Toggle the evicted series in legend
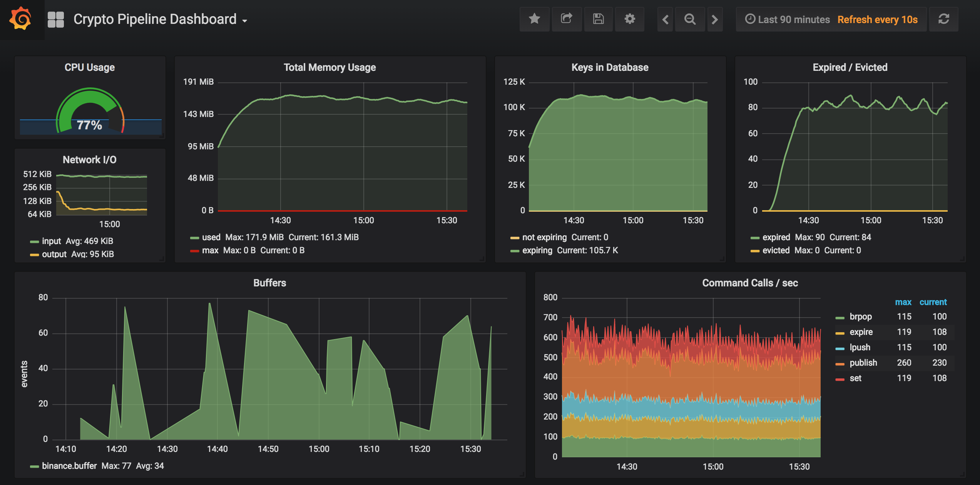 point(776,251)
